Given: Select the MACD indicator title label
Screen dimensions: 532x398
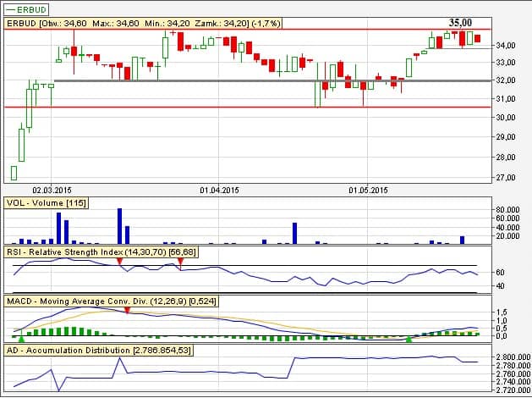Looking at the screenshot, I should point(110,301).
